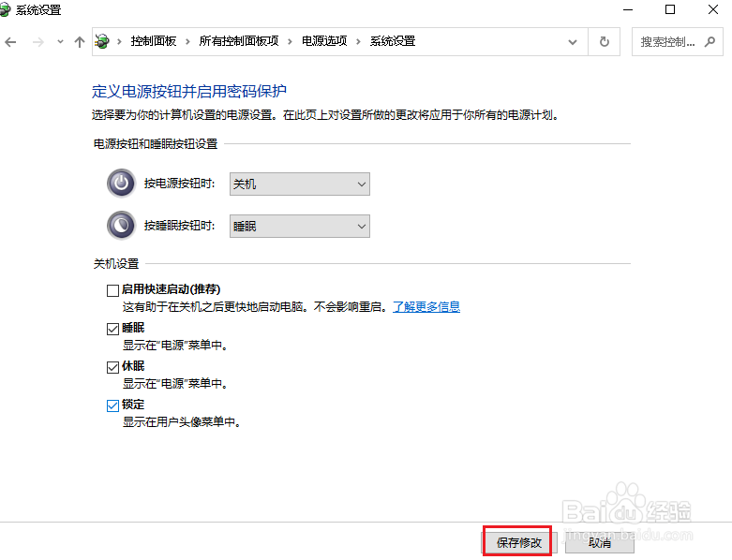Screen dimensions: 732x560
Task: Enable 启用快速启动(推荐) checkbox
Action: [112, 290]
